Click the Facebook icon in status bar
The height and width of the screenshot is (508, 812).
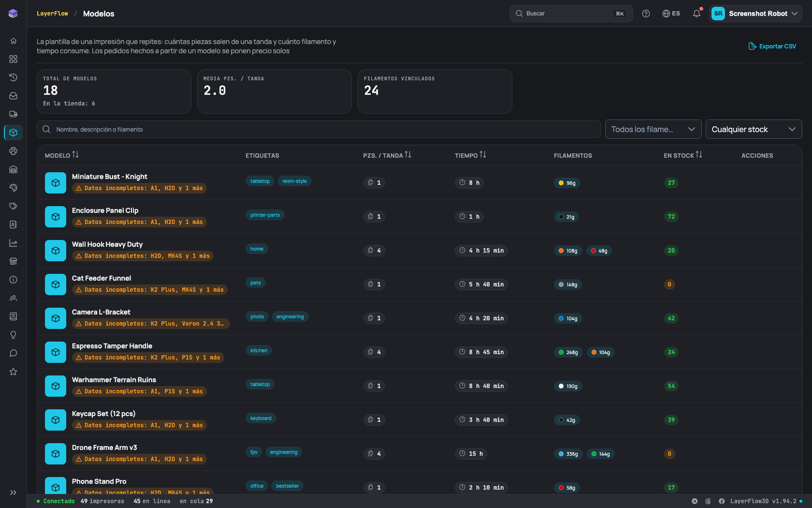coord(722,501)
